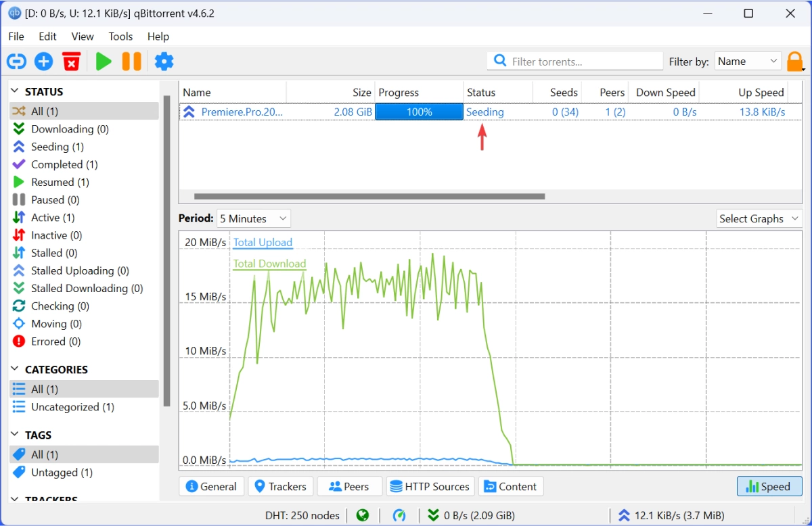The image size is (812, 526).
Task: Sort torrents by Size column
Action: (331, 92)
